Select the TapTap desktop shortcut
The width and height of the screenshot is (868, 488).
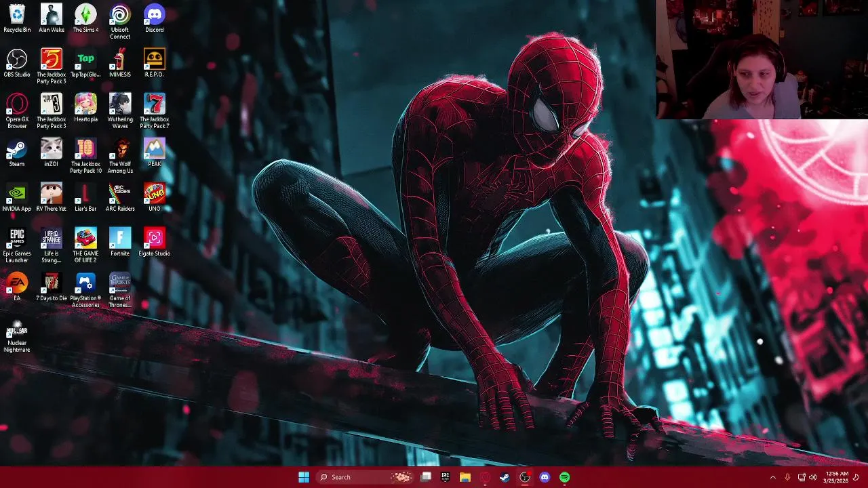85,63
